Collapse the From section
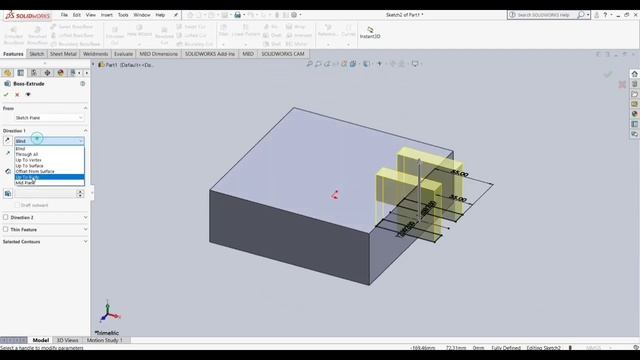The image size is (640, 360). (x=85, y=108)
